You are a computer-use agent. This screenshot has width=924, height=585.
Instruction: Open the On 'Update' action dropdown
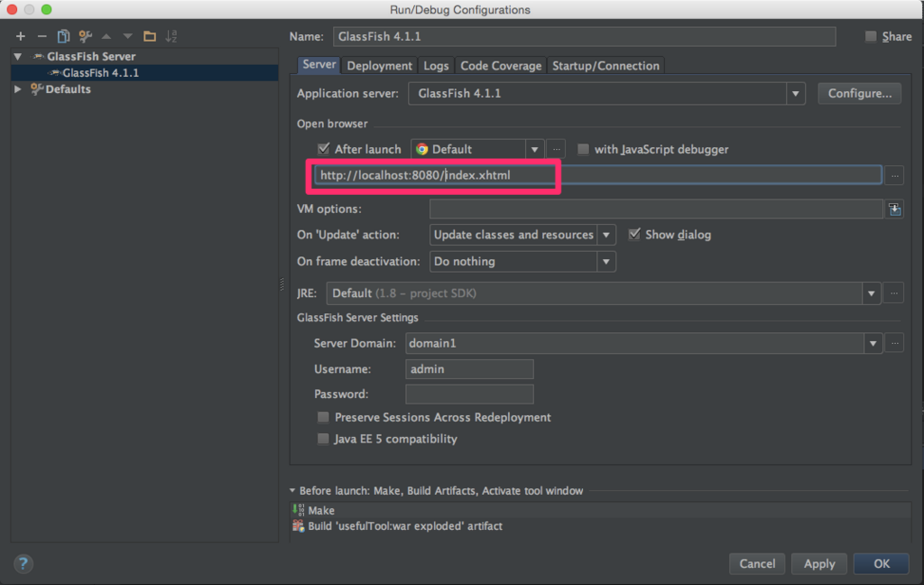pos(605,235)
